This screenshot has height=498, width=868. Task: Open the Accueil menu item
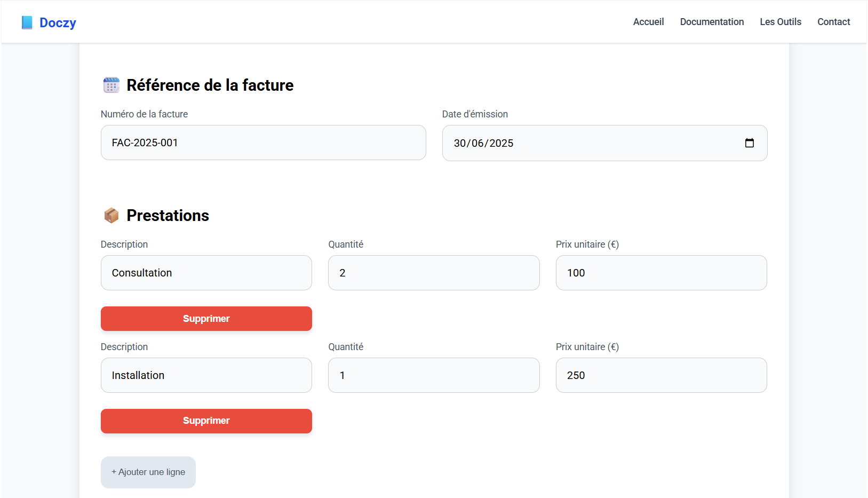click(648, 22)
